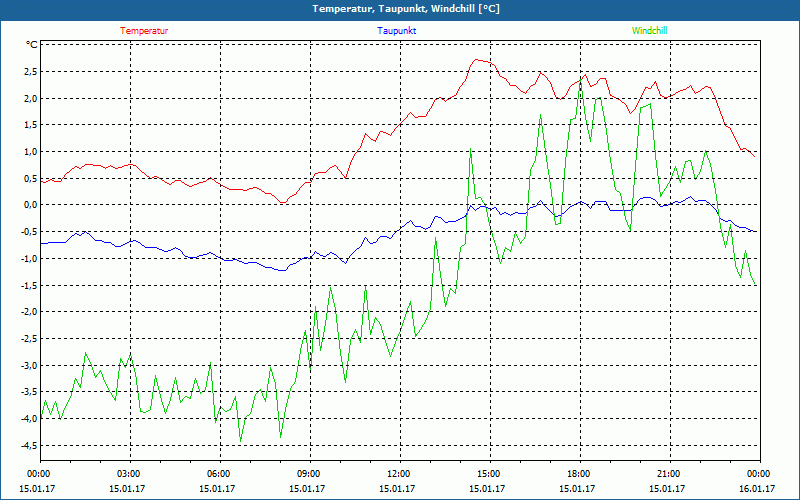
Task: Click the chart title 'Temperatur, Taupunkt, Windchill [°C]'
Action: tap(406, 9)
